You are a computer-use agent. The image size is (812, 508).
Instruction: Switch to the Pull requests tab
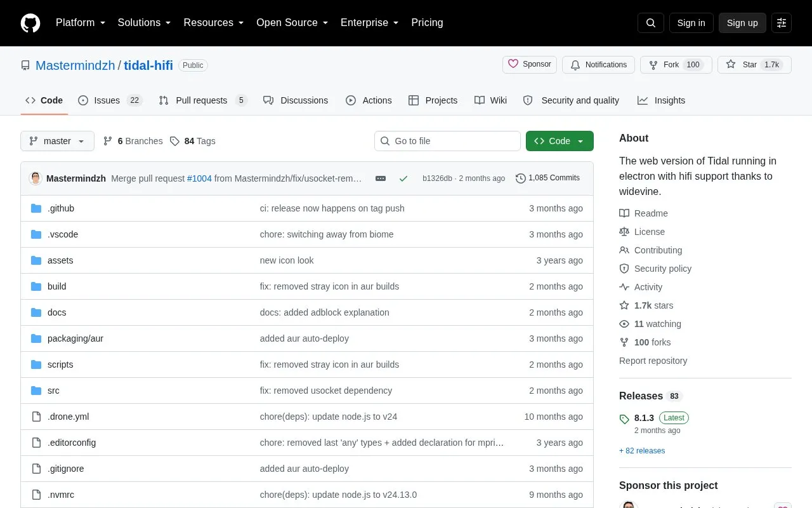pyautogui.click(x=202, y=100)
